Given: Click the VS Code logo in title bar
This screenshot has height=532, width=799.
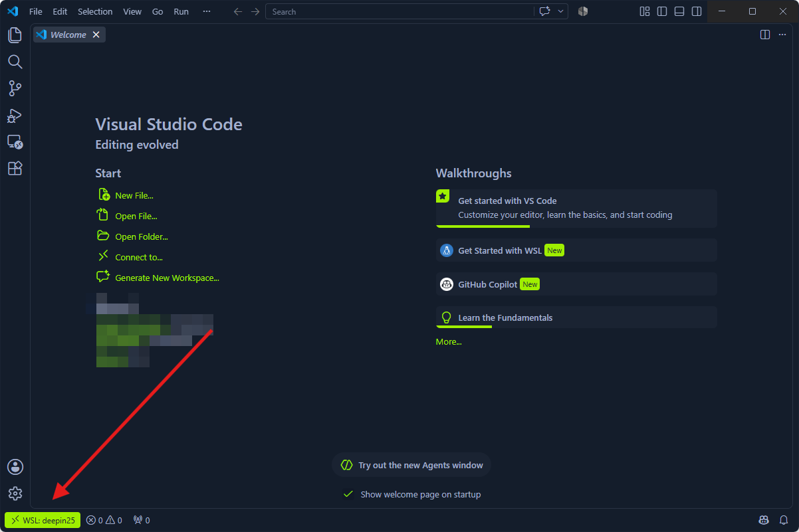Looking at the screenshot, I should (12, 11).
